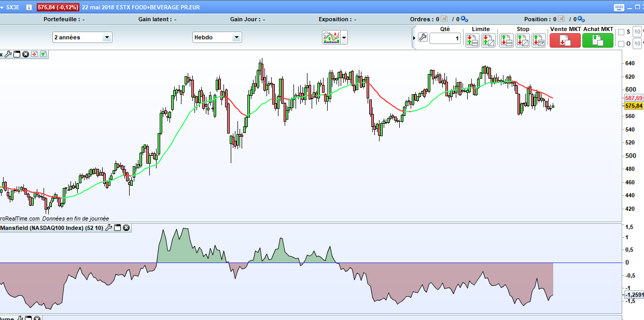Place third Stop order icon

[x=538, y=40]
